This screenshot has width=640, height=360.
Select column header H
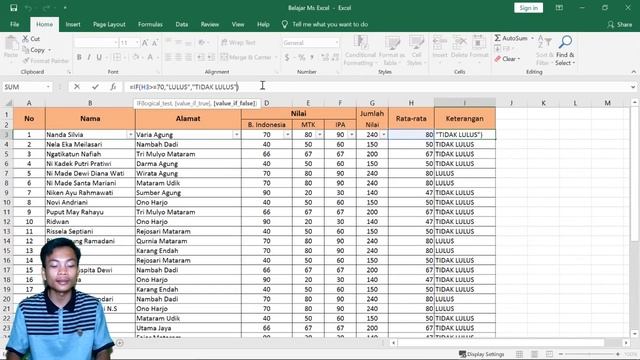point(411,103)
